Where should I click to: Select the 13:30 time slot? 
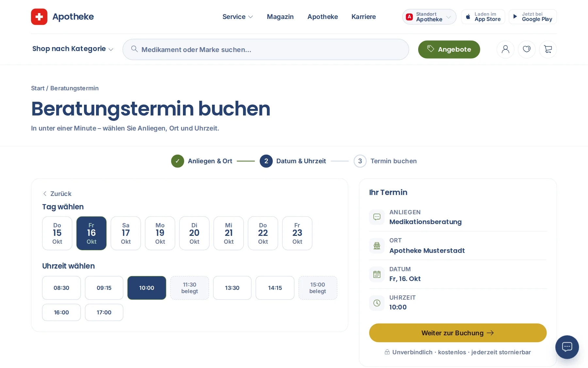tap(232, 288)
